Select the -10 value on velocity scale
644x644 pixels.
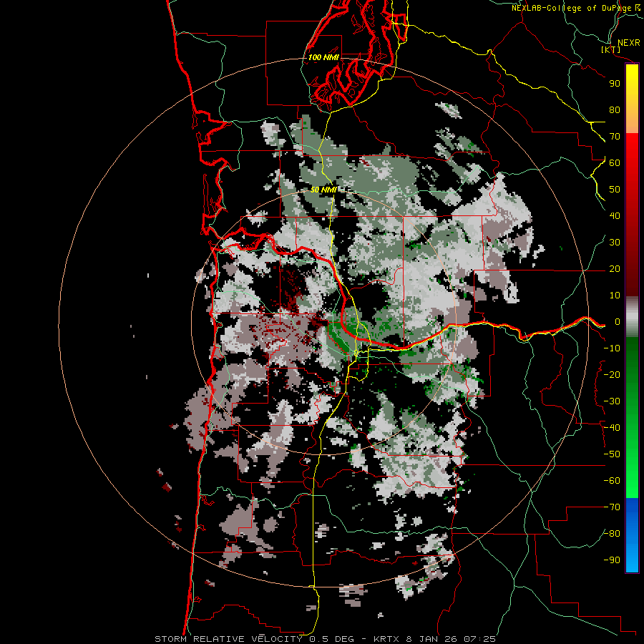[x=612, y=348]
